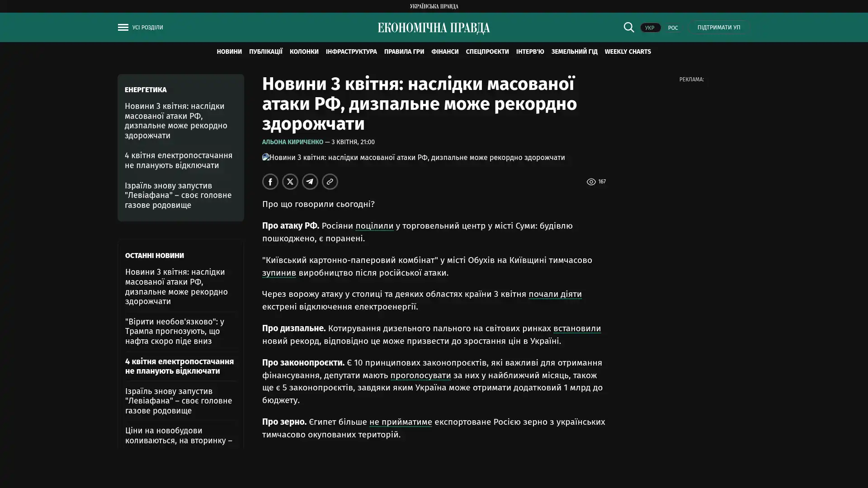This screenshot has width=868, height=488.
Task: Follow the 'поцілили' link in article
Action: point(374,226)
